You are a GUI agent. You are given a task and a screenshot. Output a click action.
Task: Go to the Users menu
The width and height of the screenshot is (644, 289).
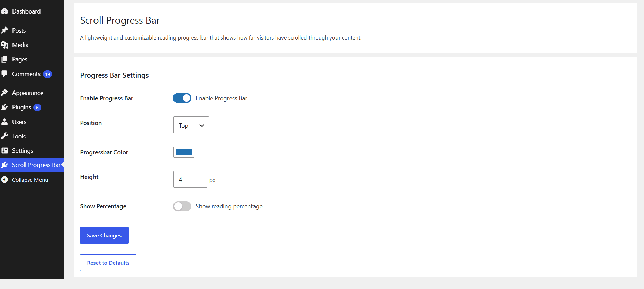pos(32,122)
